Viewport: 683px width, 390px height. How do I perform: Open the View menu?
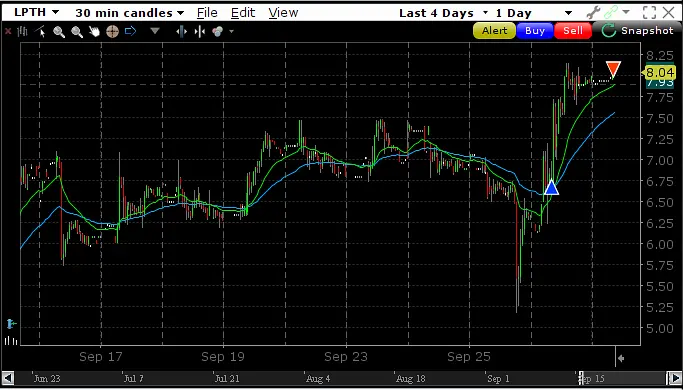click(x=283, y=13)
